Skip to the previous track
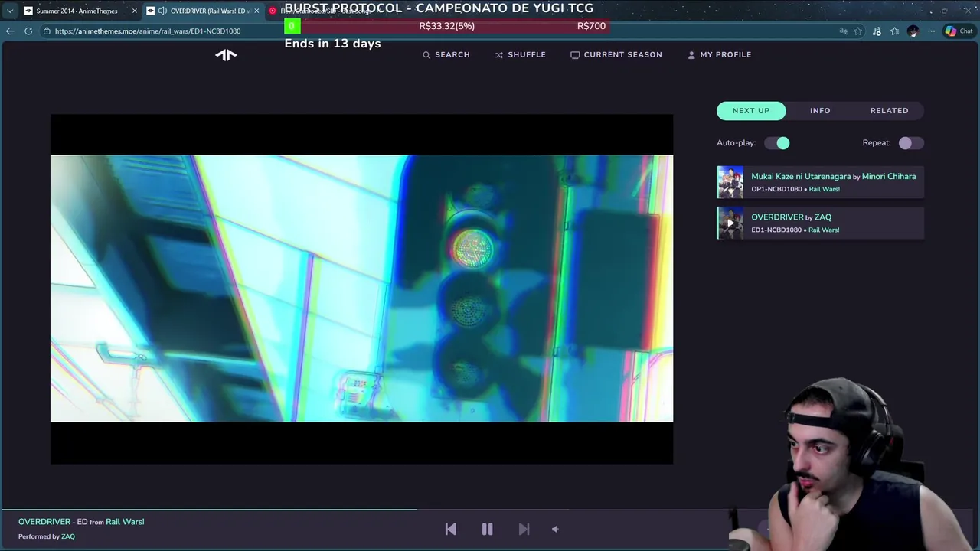The width and height of the screenshot is (980, 551). coord(450,529)
